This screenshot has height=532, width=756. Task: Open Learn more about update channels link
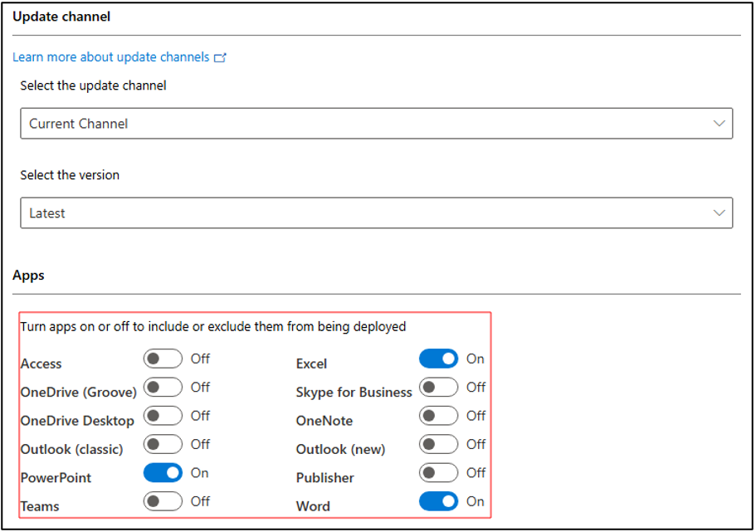pos(111,57)
